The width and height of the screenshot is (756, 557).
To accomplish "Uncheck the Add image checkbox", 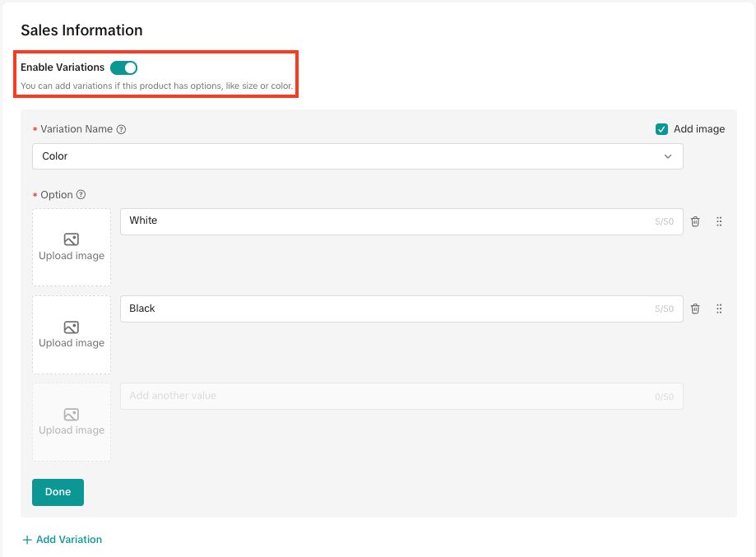I will pos(661,129).
